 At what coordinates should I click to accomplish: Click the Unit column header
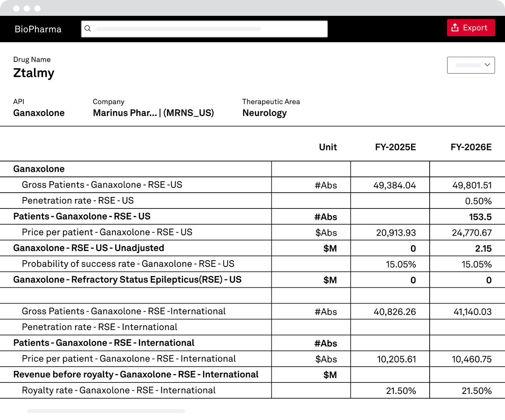pyautogui.click(x=327, y=147)
